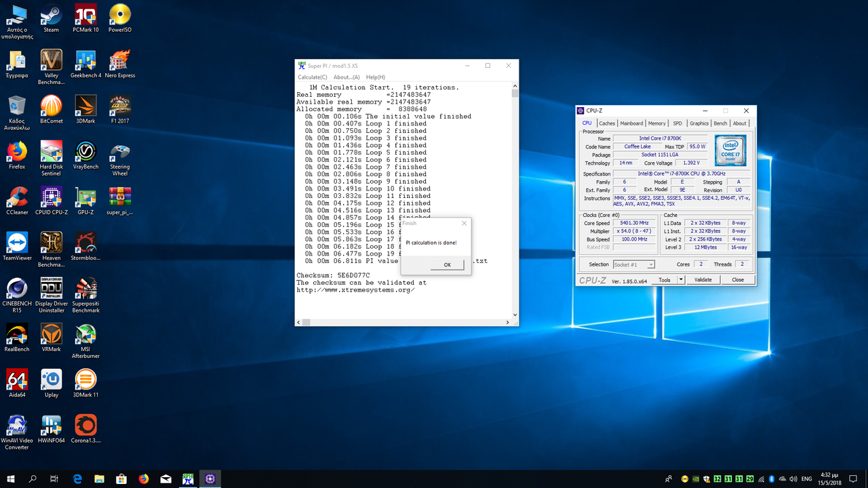The image size is (868, 488).
Task: Open the CPUID CPU-Z desktop shortcut
Action: click(51, 201)
